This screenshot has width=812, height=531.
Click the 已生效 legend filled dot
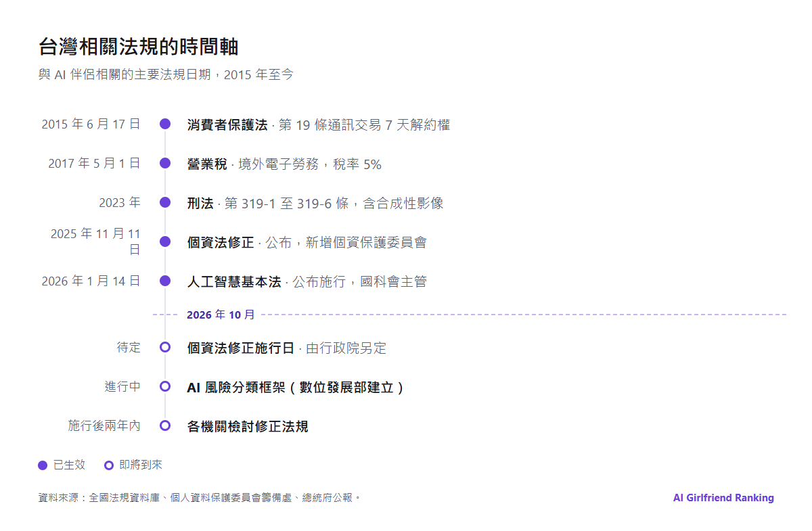[43, 465]
